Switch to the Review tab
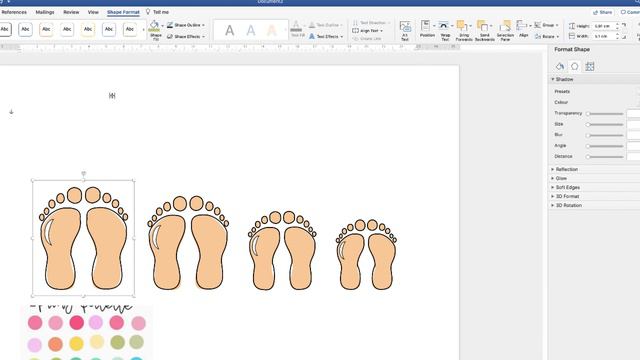This screenshot has height=360, width=640. tap(71, 12)
